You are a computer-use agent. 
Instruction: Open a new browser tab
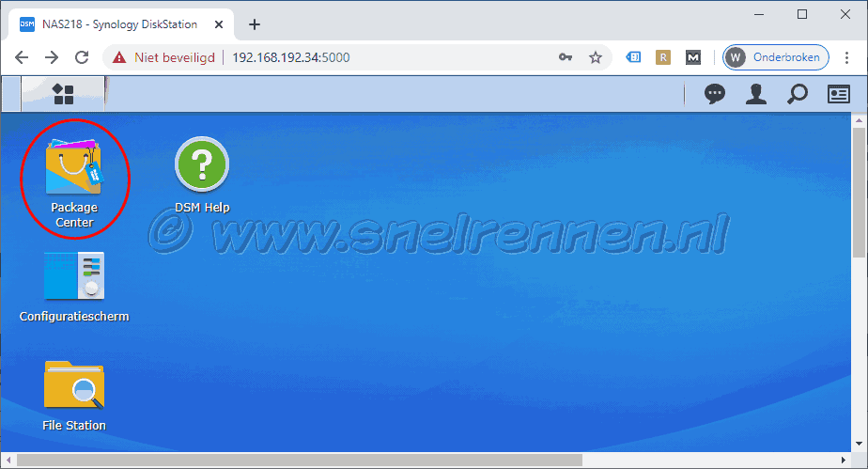[254, 24]
